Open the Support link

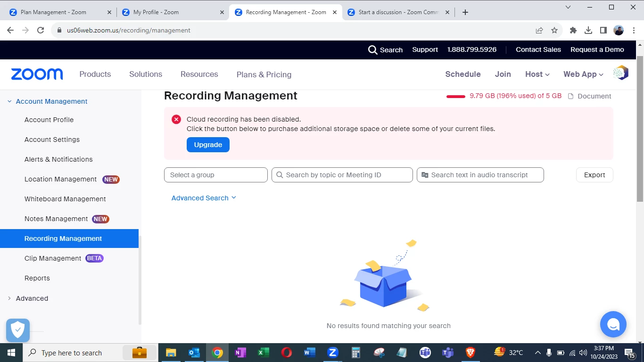click(425, 49)
